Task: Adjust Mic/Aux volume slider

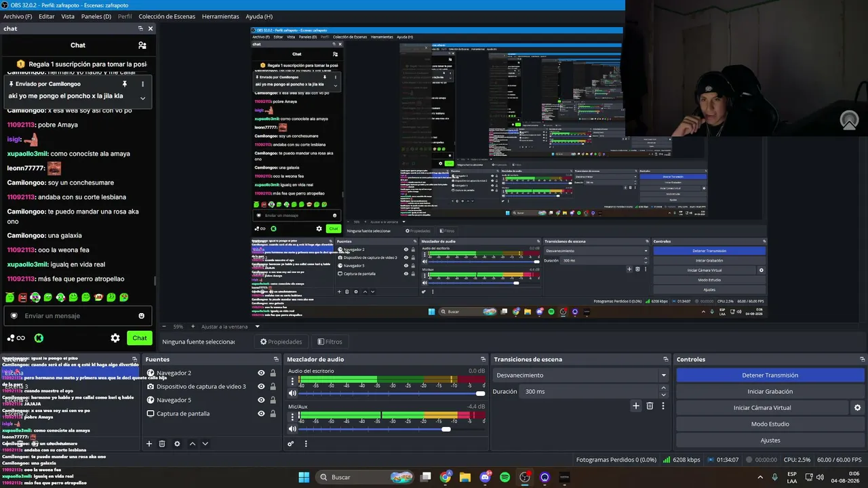Action: tap(393, 428)
